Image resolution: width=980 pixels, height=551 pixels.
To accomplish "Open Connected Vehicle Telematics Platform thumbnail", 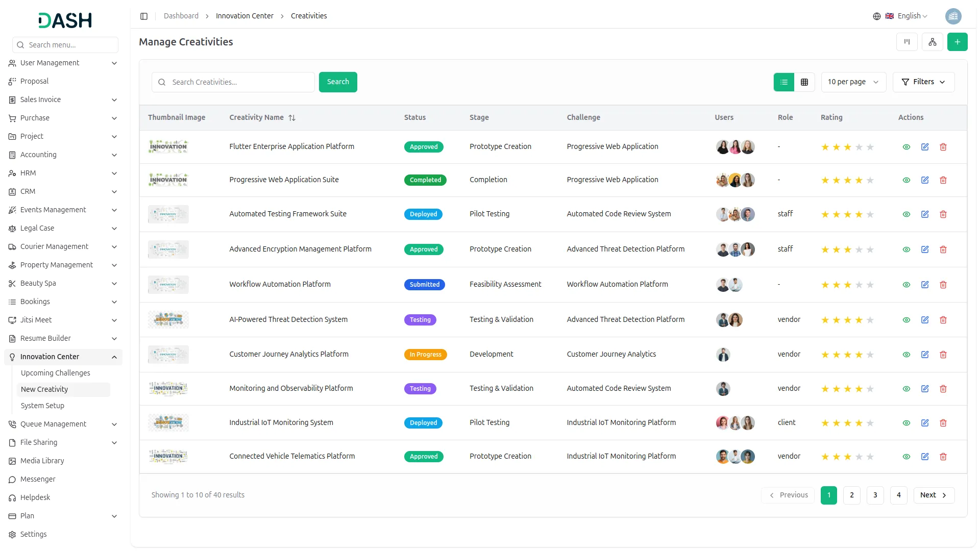I will (x=168, y=457).
